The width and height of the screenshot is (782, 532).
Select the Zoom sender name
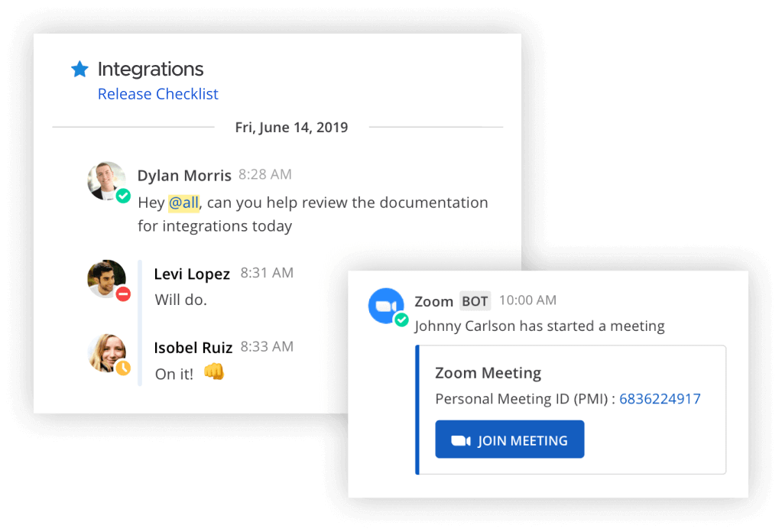pos(433,302)
